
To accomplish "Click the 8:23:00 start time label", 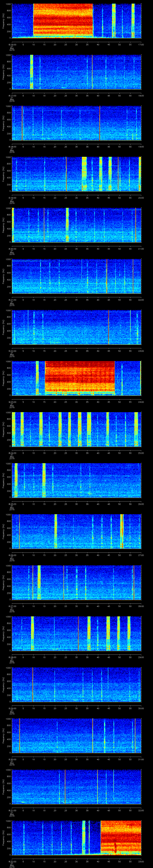I will 12,402.
